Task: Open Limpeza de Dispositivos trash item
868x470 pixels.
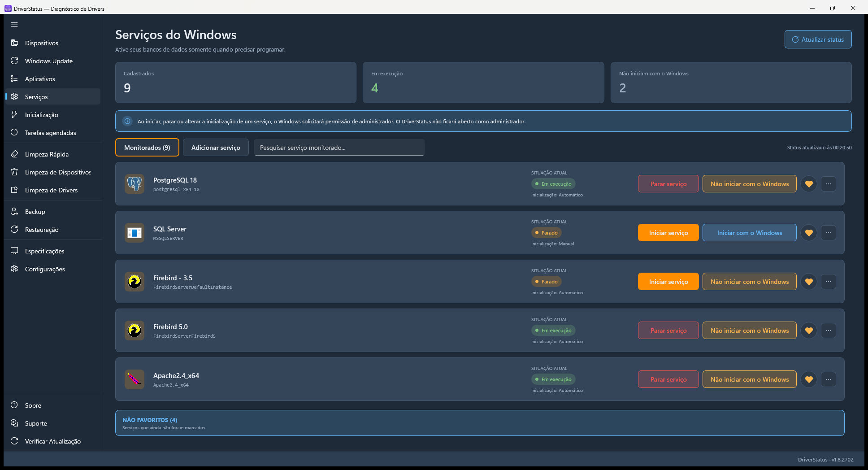Action: point(53,172)
